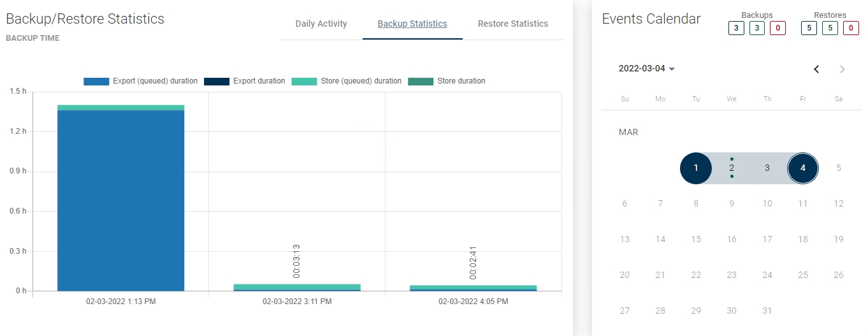868x336 pixels.
Task: Select March 1 on the calendar
Action: tap(696, 168)
